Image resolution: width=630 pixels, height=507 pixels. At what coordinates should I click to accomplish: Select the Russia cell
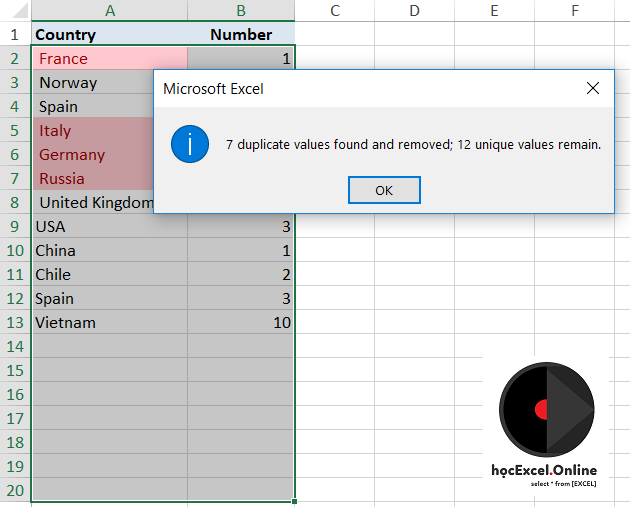click(93, 178)
